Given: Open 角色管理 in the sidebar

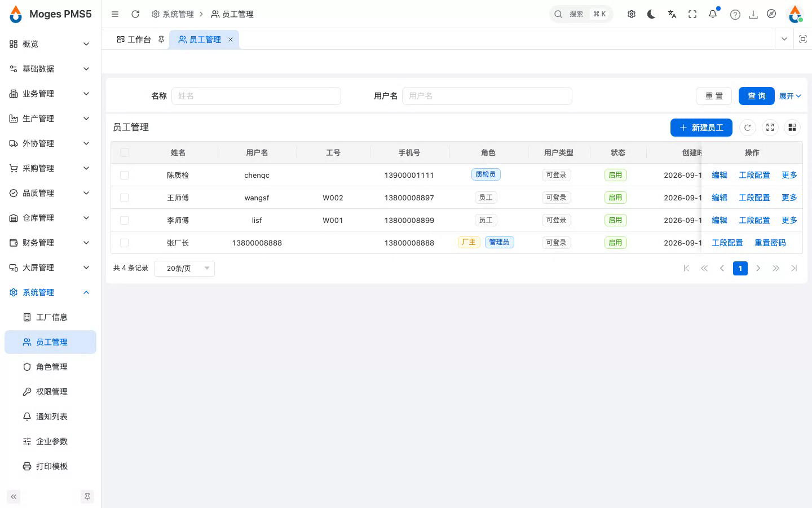Looking at the screenshot, I should (x=50, y=367).
